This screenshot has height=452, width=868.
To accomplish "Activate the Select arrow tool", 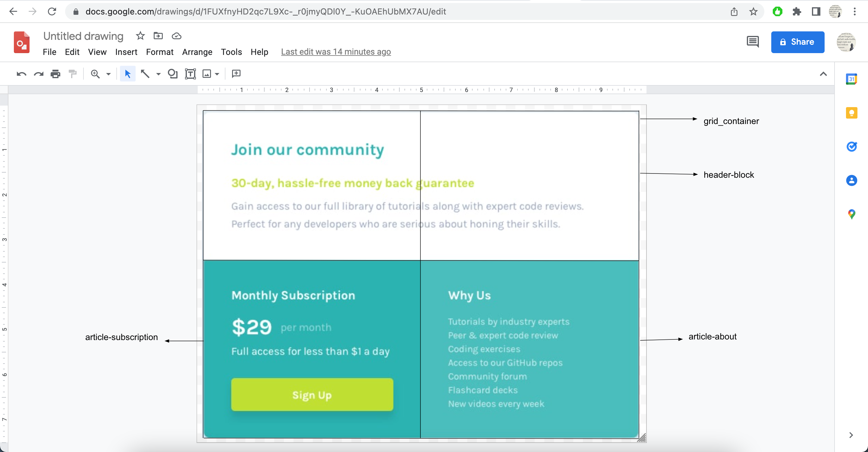I will pos(127,74).
